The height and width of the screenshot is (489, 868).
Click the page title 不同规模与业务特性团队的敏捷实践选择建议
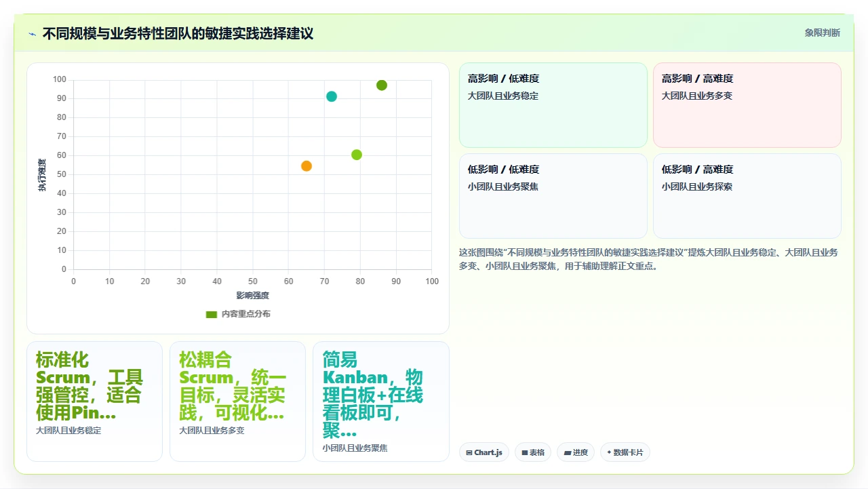click(x=178, y=33)
